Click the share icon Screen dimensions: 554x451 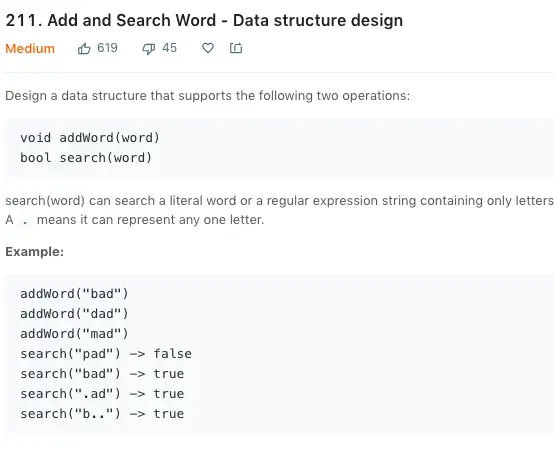point(236,48)
